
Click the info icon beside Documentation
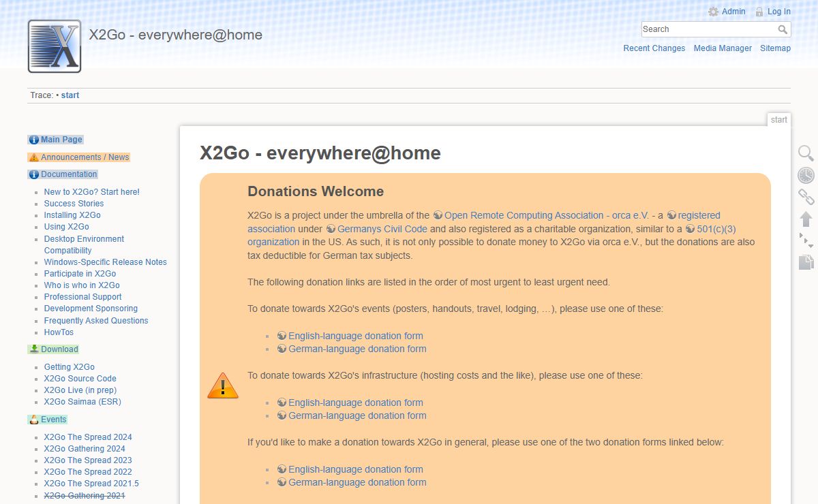pyautogui.click(x=34, y=174)
